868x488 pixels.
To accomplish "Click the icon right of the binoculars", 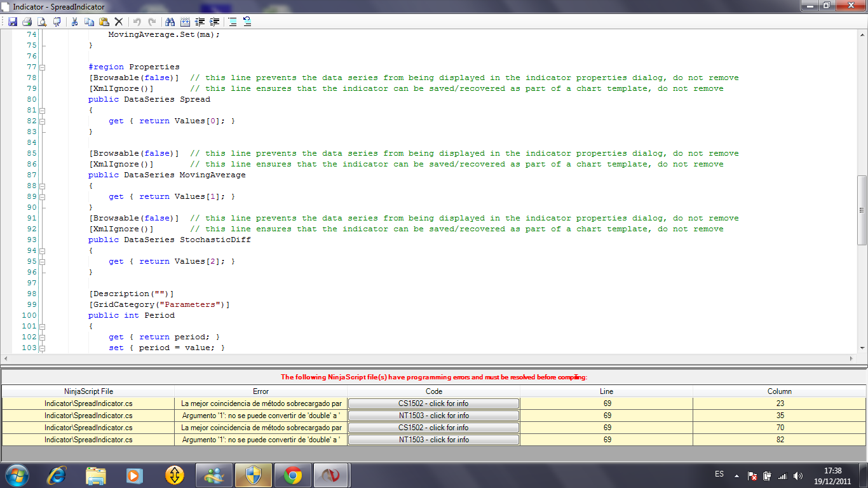I will (185, 22).
